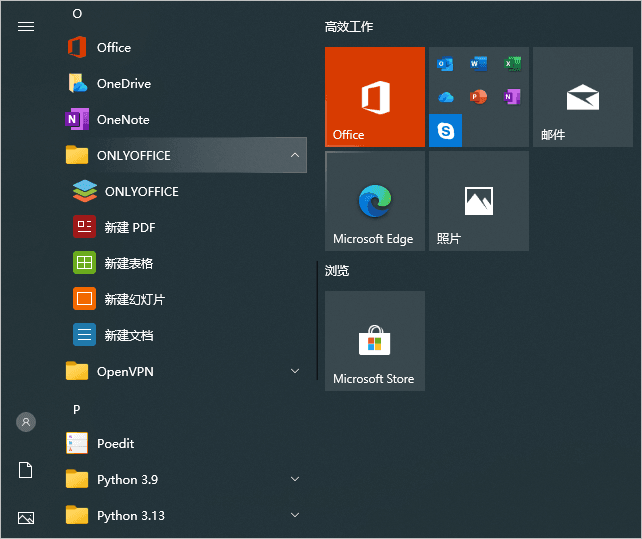The height and width of the screenshot is (539, 642).
Task: Open the Microsoft Edge tile
Action: coord(375,201)
